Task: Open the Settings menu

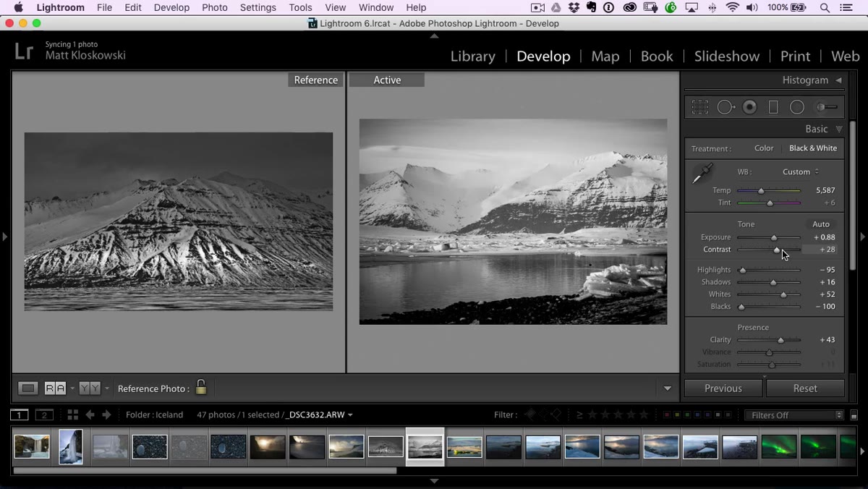Action: [258, 7]
